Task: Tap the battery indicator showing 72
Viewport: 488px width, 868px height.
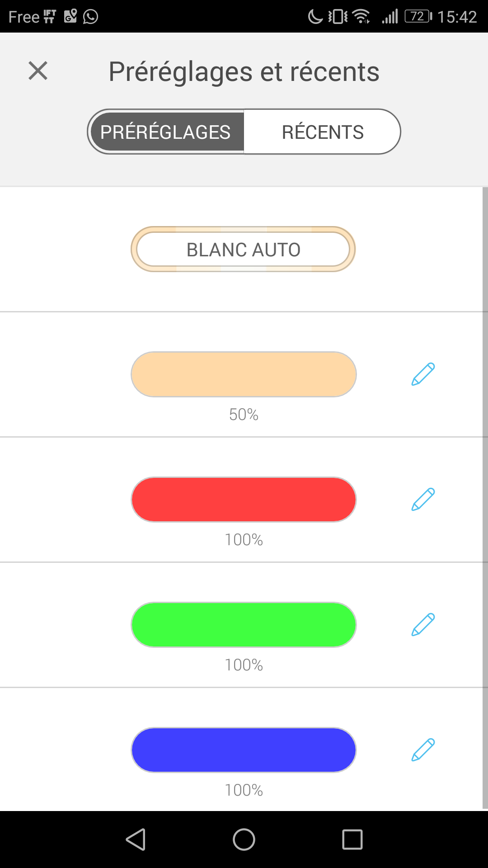Action: click(x=418, y=17)
